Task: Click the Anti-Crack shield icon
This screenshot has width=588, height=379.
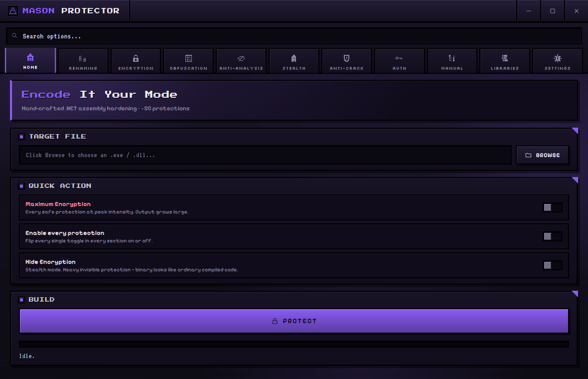Action: pyautogui.click(x=346, y=58)
